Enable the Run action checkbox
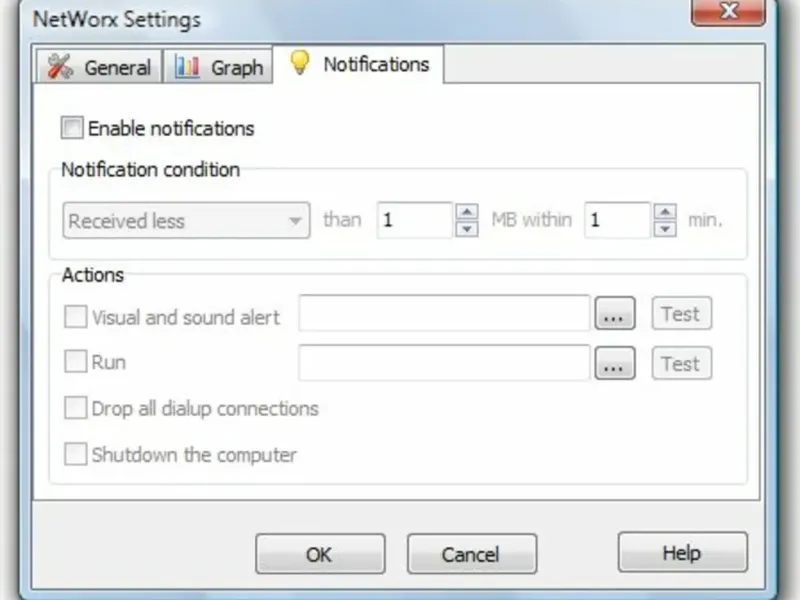Viewport: 800px width, 600px height. coord(76,361)
